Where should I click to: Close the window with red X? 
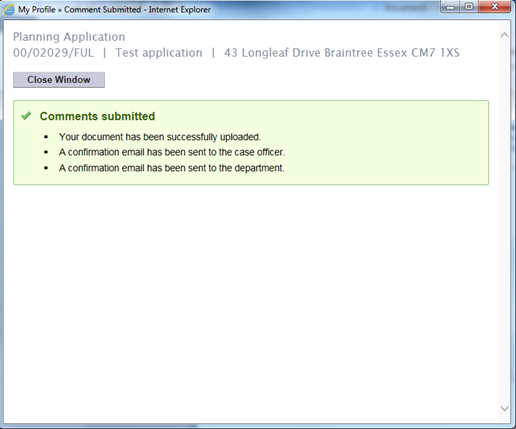[x=495, y=7]
